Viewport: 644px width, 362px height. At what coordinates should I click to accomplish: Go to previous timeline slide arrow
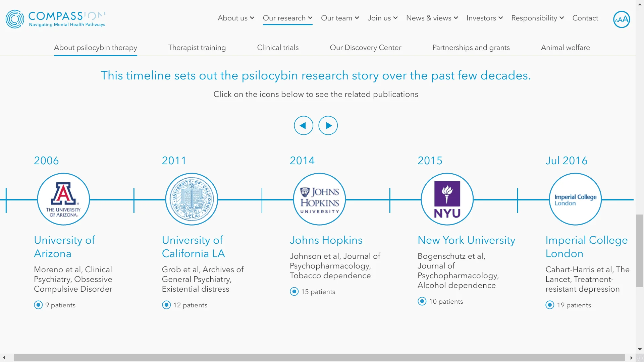(x=304, y=125)
